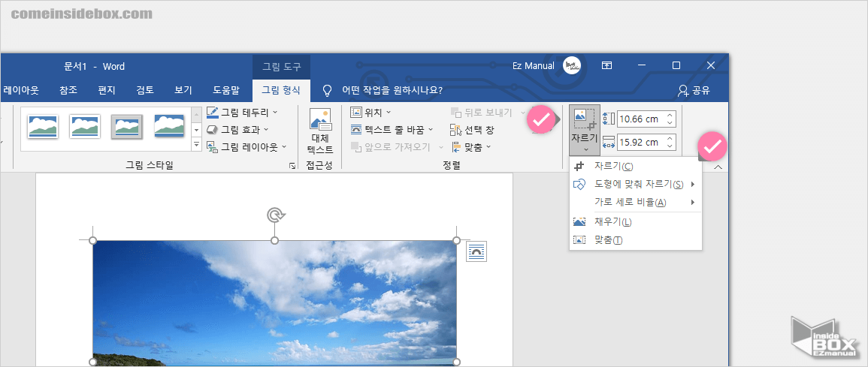
Task: Collapse the ribbon with the chevron
Action: 718,167
